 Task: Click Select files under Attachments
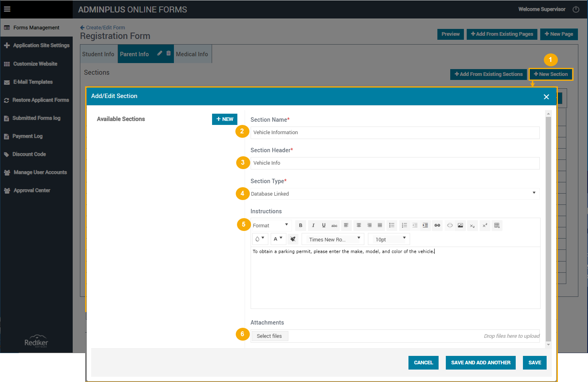click(269, 336)
